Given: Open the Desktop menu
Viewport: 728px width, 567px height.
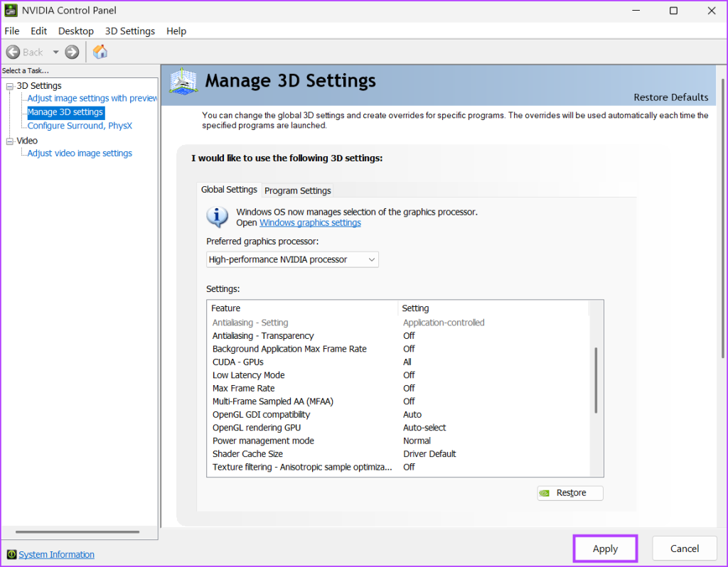Looking at the screenshot, I should pos(75,31).
